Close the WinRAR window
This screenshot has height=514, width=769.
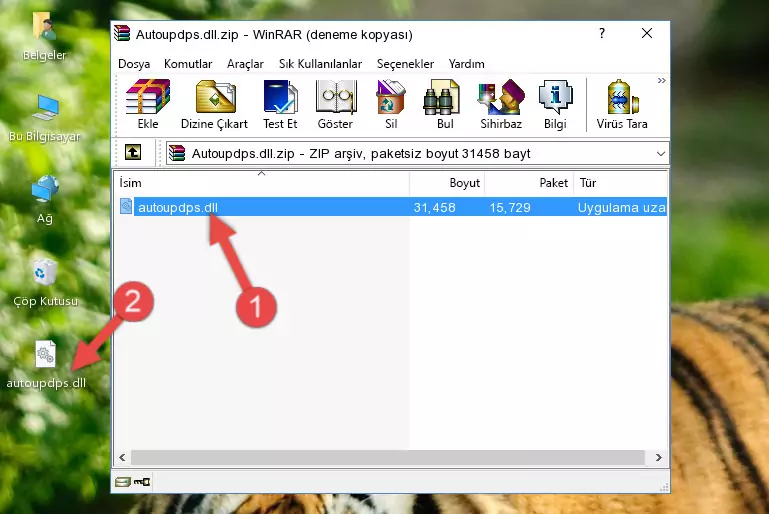click(x=647, y=33)
